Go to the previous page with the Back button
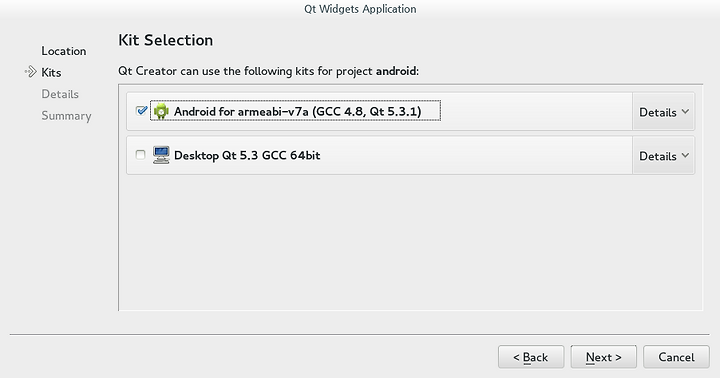Viewport: 720px width, 378px height. (x=531, y=357)
